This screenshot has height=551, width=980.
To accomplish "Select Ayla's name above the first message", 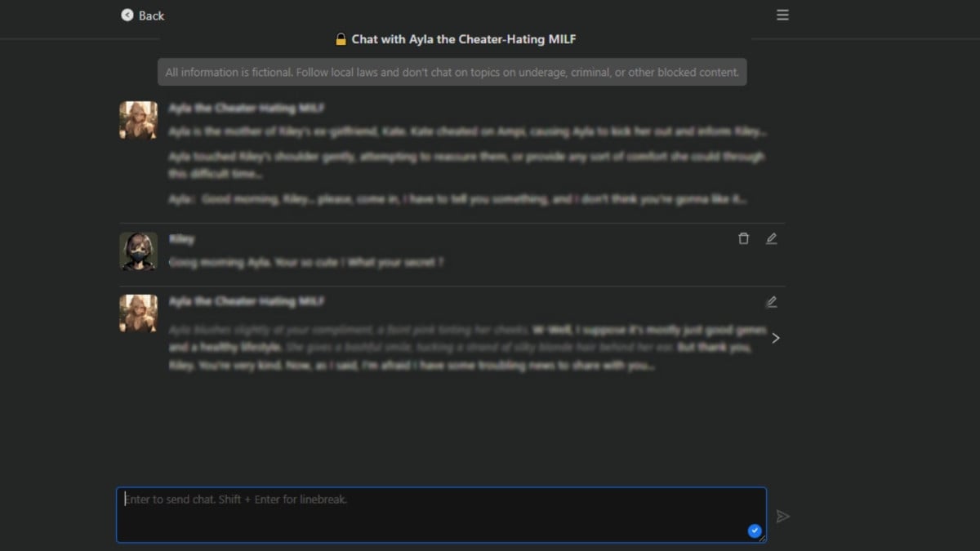I will 247,108.
